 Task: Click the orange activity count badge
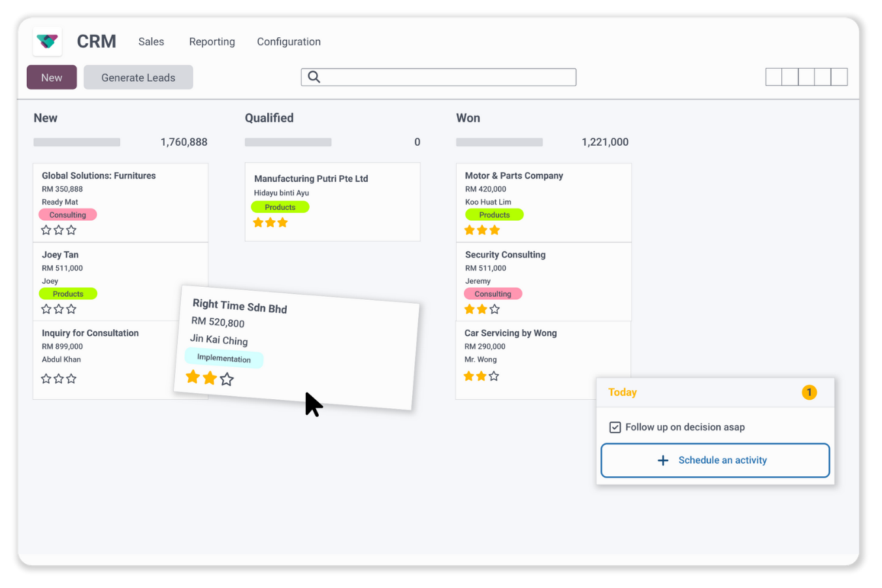click(x=809, y=393)
